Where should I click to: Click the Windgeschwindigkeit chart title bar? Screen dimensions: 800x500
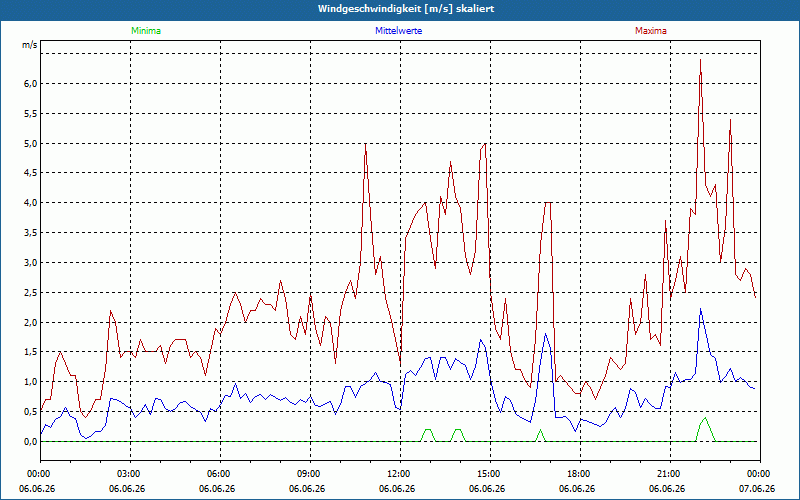(x=400, y=9)
